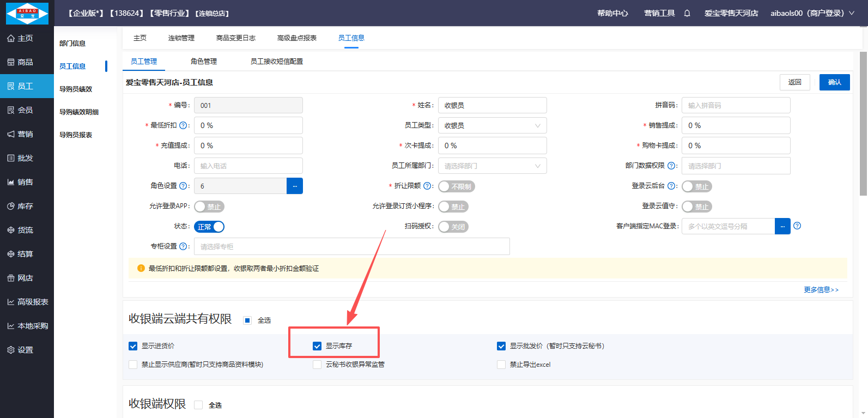Click help icon beside 折让限额
This screenshot has height=418, width=868.
pos(427,186)
